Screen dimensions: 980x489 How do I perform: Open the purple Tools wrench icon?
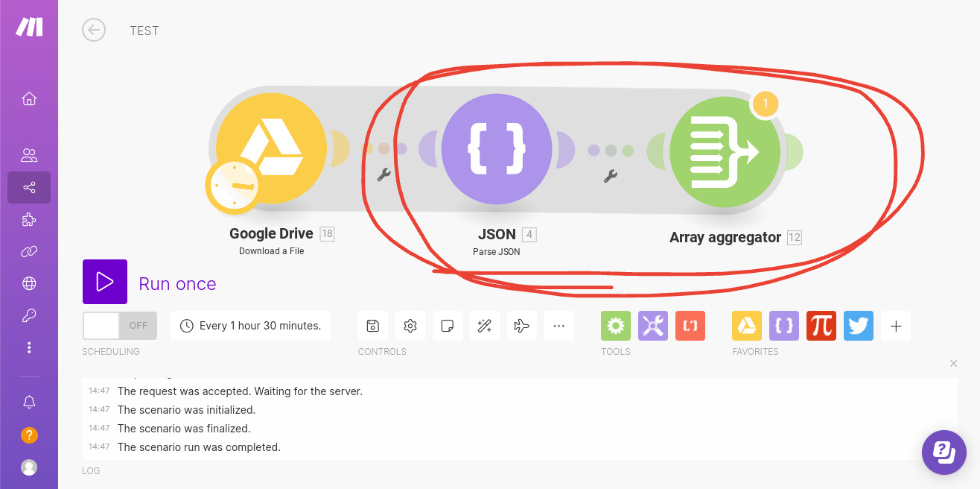[x=653, y=326]
